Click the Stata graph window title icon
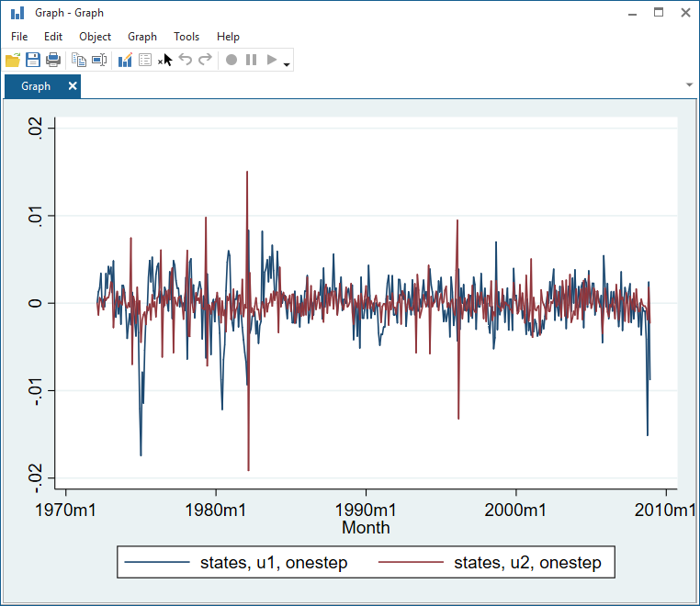 click(17, 13)
